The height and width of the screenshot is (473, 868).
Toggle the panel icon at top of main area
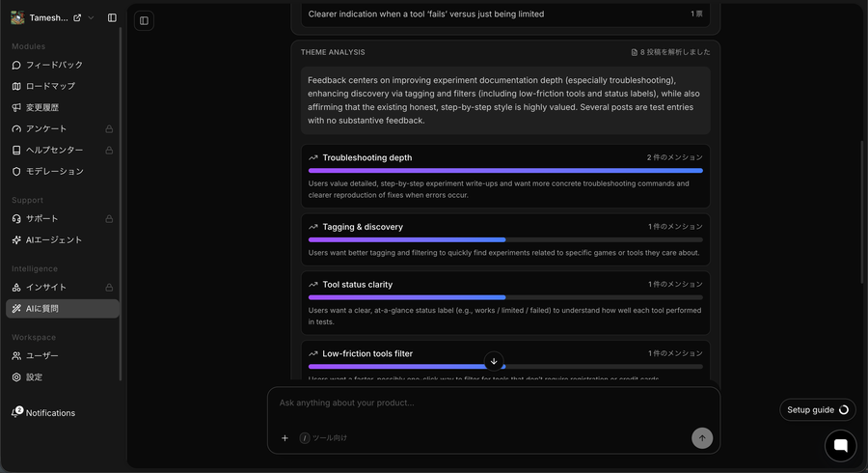point(144,20)
